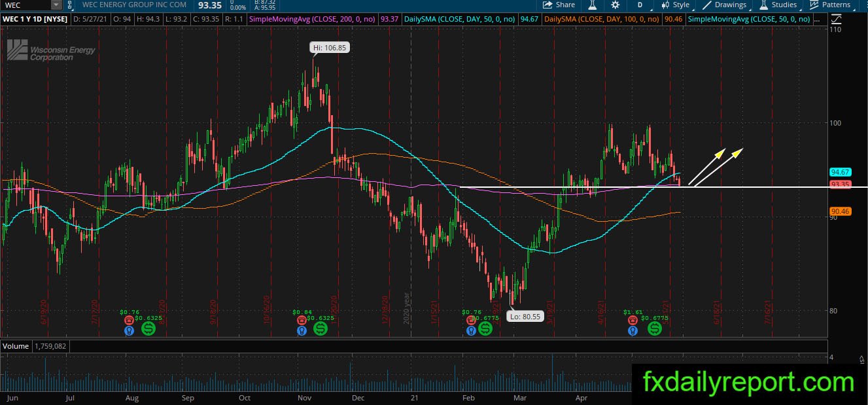Click the orange 90.46 price axis label
Screen dimensions: 868x405
pos(839,211)
